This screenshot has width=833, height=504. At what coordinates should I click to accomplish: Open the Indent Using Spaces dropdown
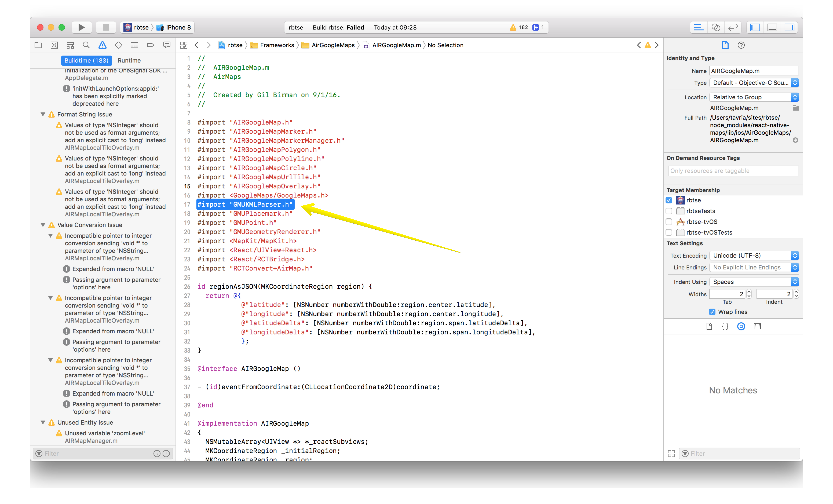click(x=754, y=282)
